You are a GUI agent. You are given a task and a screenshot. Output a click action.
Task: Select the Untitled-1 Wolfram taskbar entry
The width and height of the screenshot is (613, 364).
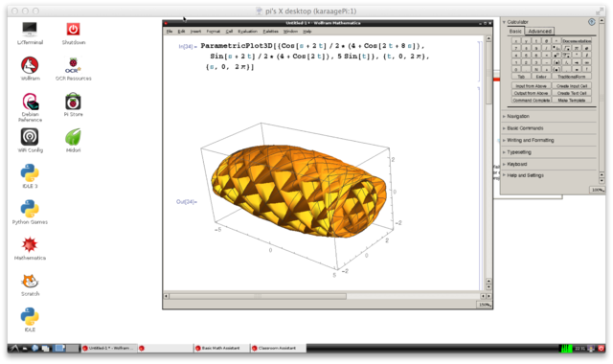point(109,348)
